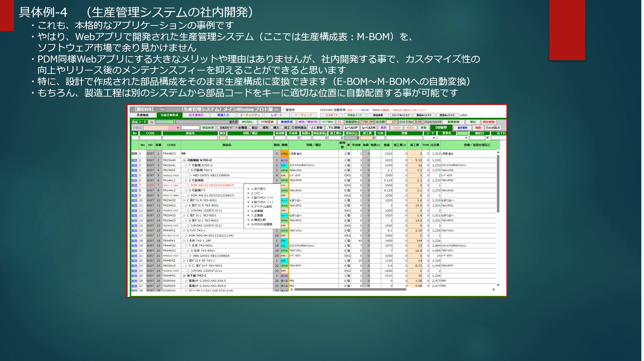Enable the D&Dモード checkbox
Screen dimensions: 644x361
point(219,128)
